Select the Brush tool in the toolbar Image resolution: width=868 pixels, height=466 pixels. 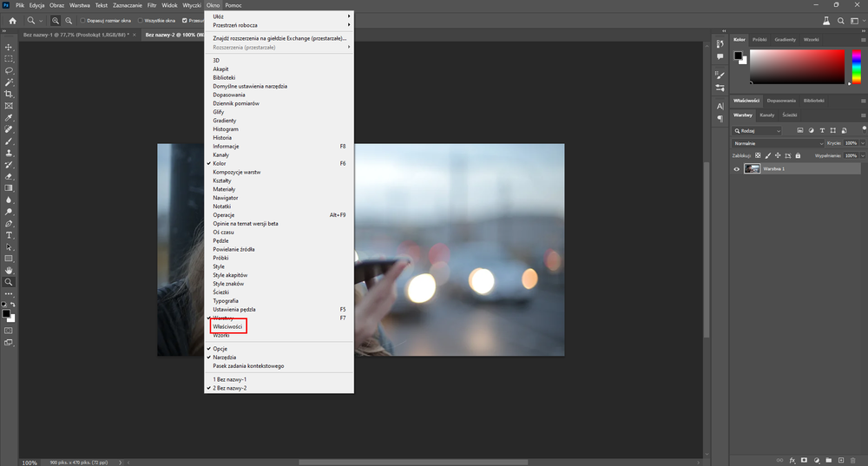9,141
